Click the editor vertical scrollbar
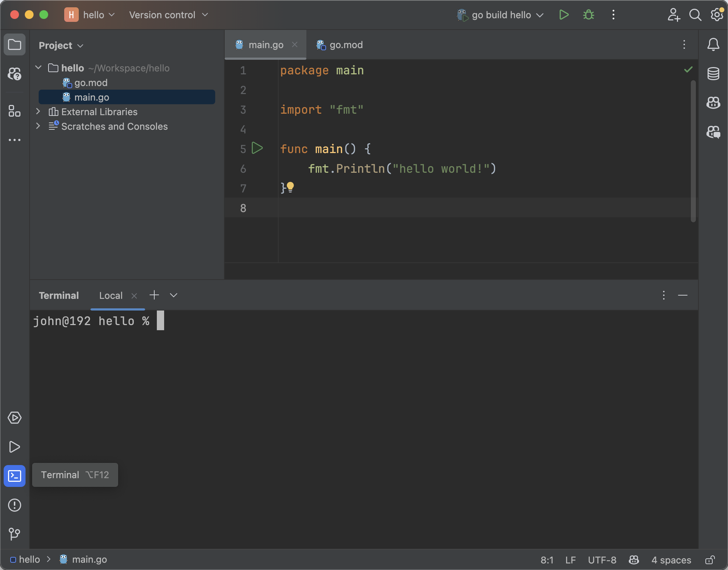The width and height of the screenshot is (728, 570). (x=693, y=151)
